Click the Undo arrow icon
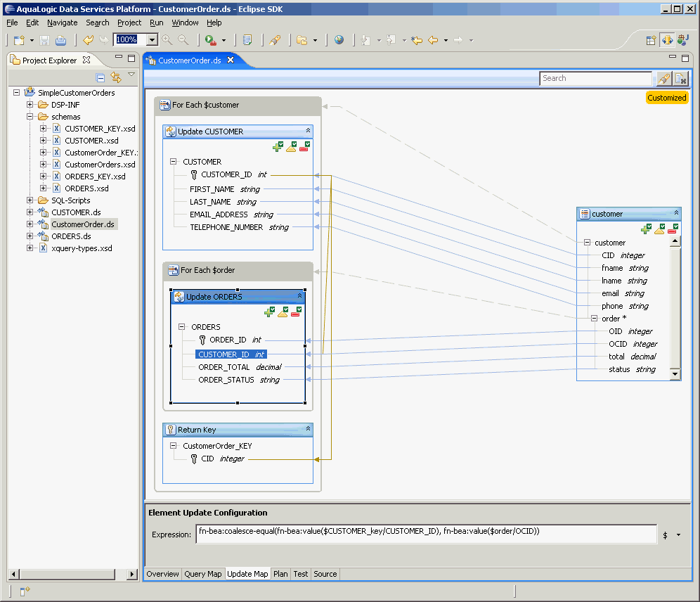This screenshot has height=602, width=700. click(89, 40)
